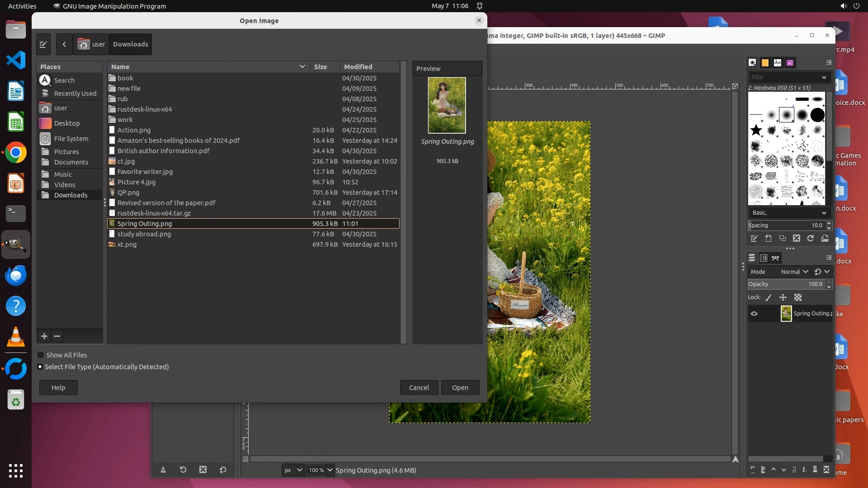The width and height of the screenshot is (868, 488).
Task: Switch to the Paths tab icon
Action: [x=775, y=258]
